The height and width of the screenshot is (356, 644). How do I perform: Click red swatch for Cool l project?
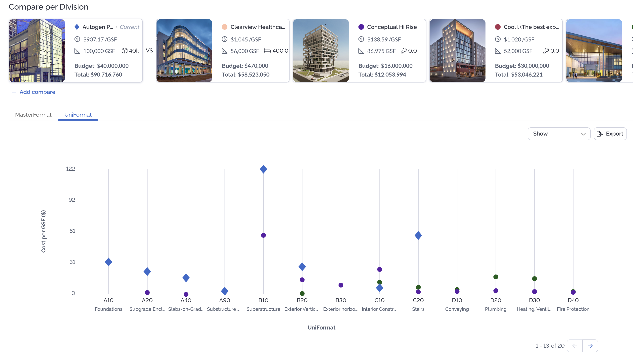pos(497,27)
